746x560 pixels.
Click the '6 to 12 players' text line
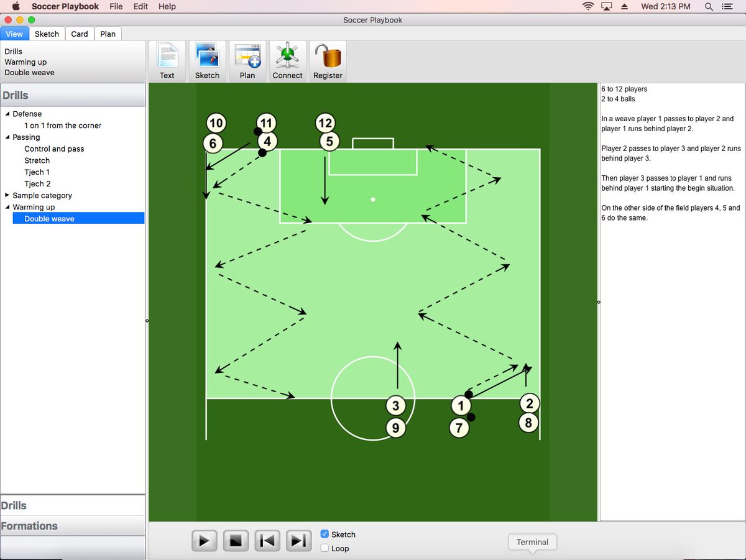pyautogui.click(x=624, y=89)
